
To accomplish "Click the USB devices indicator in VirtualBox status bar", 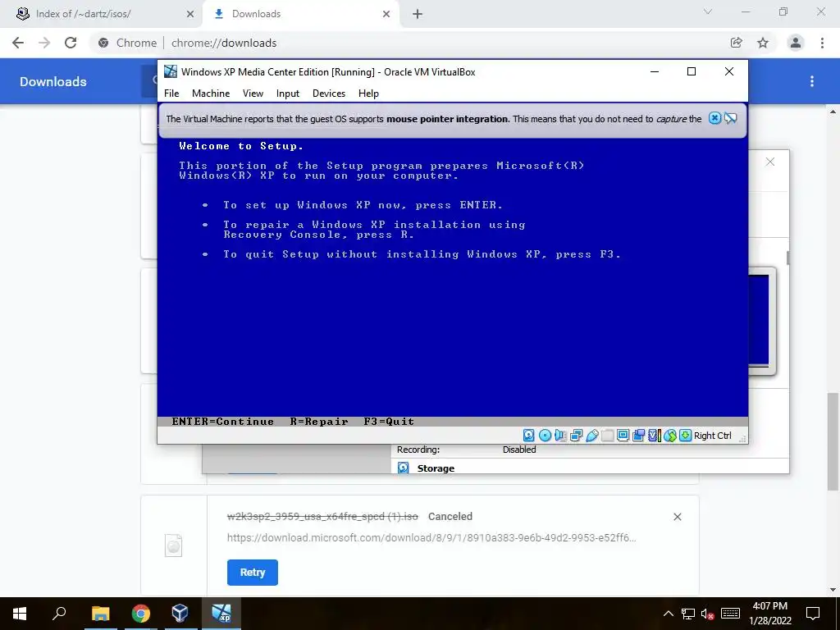I will (592, 436).
